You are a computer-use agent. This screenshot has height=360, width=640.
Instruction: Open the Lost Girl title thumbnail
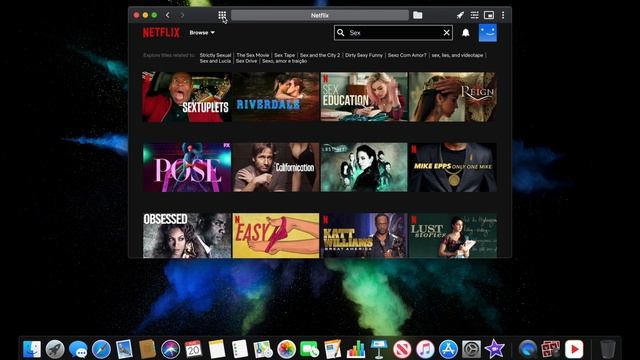pos(364,167)
